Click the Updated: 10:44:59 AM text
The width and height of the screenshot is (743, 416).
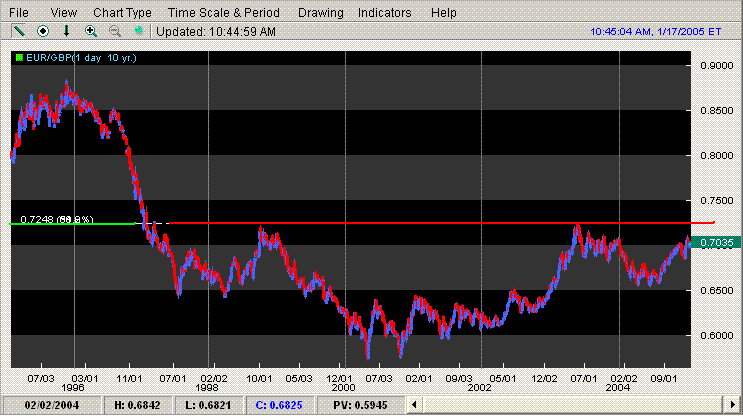[x=216, y=32]
